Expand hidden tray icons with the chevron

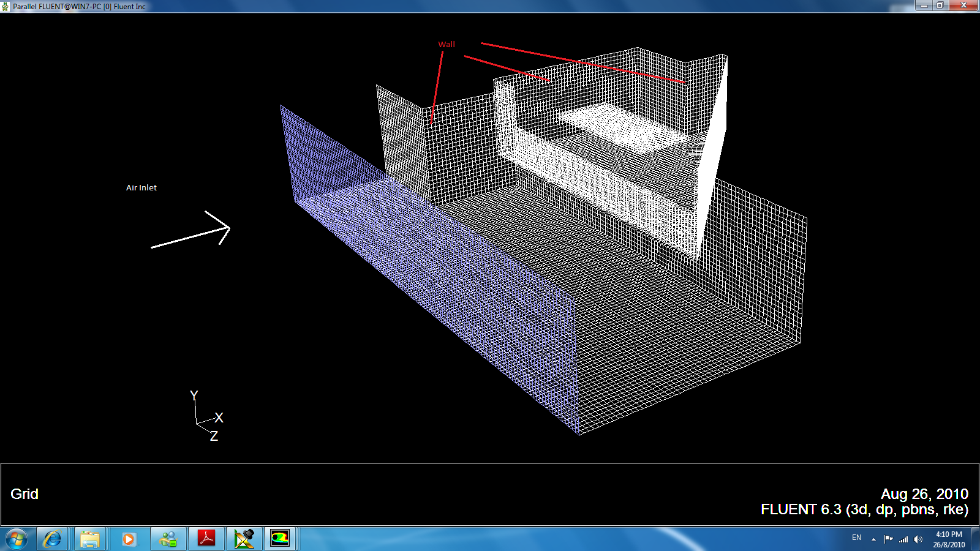tap(873, 539)
